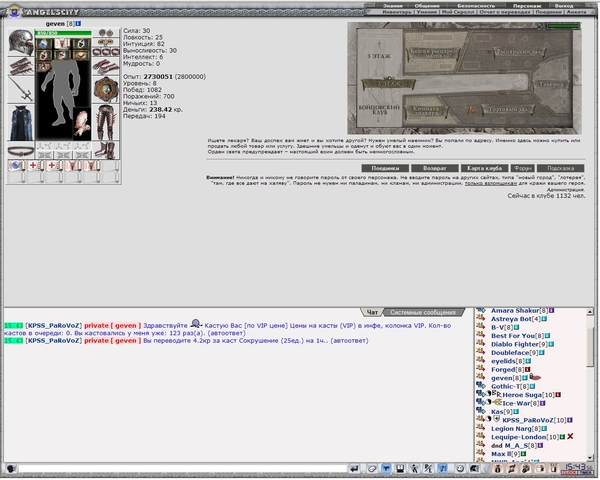Click the 15:43 clock in bottom corner
This screenshot has height=480, width=600.
click(575, 467)
